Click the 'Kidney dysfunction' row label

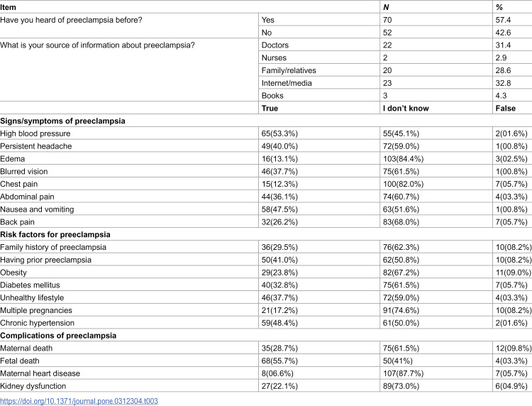point(33,386)
